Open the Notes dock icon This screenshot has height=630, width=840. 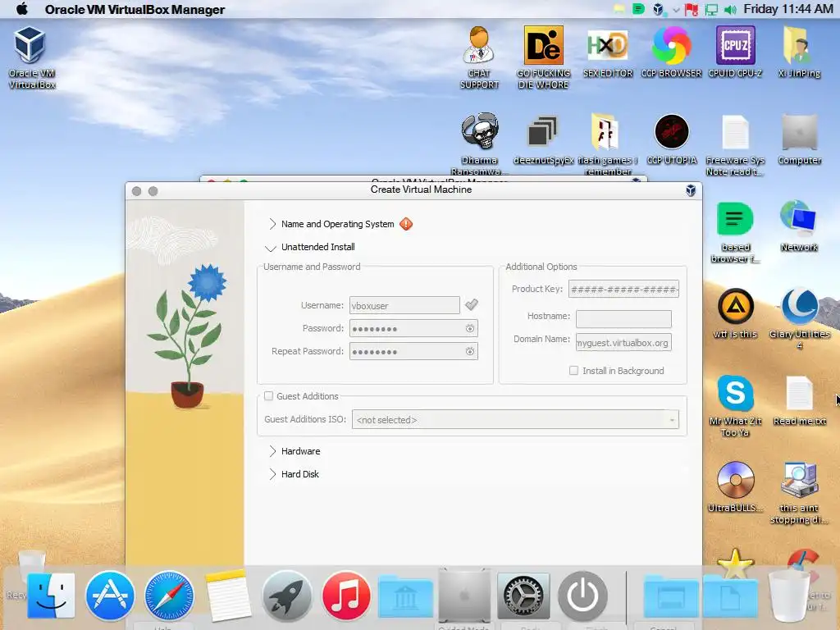point(228,596)
